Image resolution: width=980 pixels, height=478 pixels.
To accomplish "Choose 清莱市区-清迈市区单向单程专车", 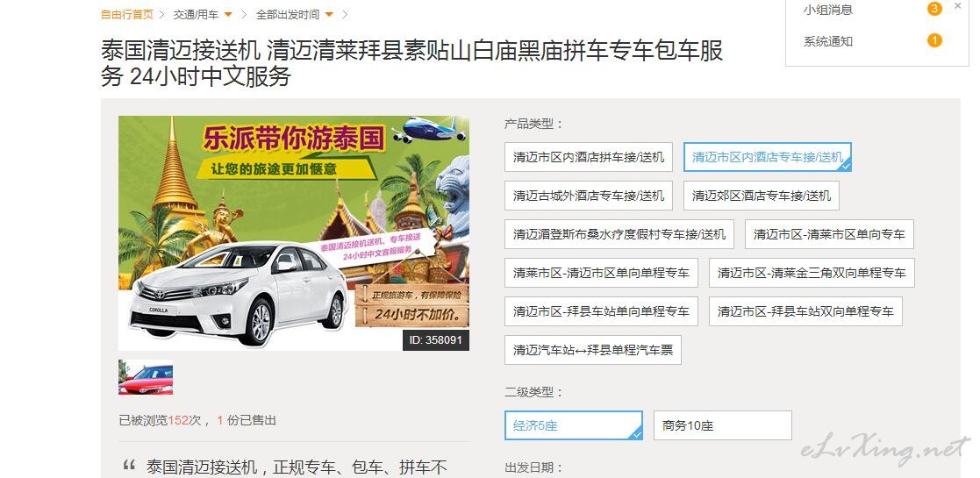I will 601,273.
